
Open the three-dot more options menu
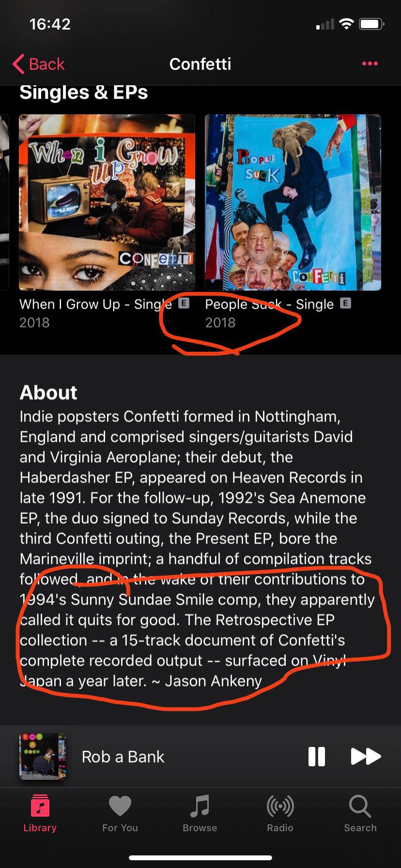point(370,63)
